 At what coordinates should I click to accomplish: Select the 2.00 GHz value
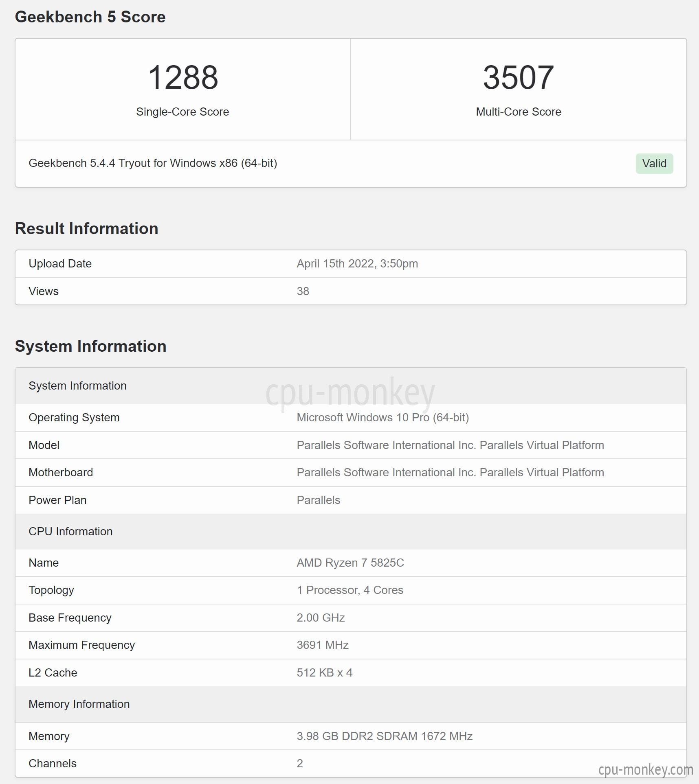point(321,618)
